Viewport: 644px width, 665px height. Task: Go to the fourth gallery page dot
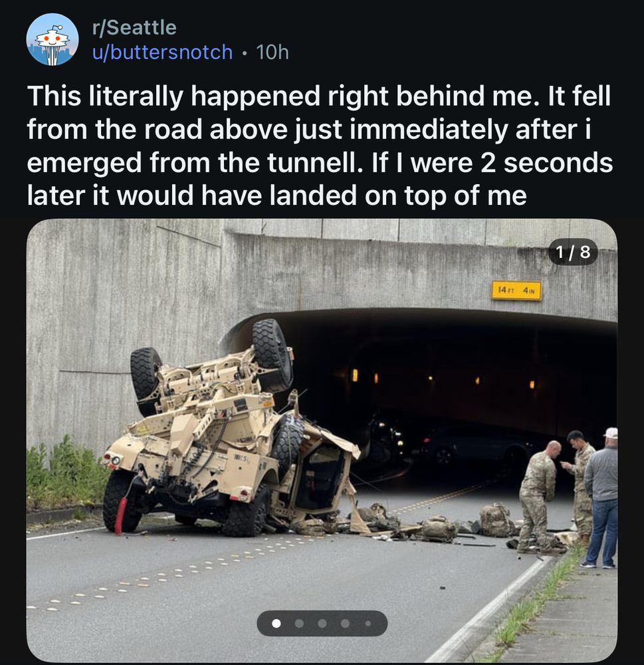tap(345, 624)
